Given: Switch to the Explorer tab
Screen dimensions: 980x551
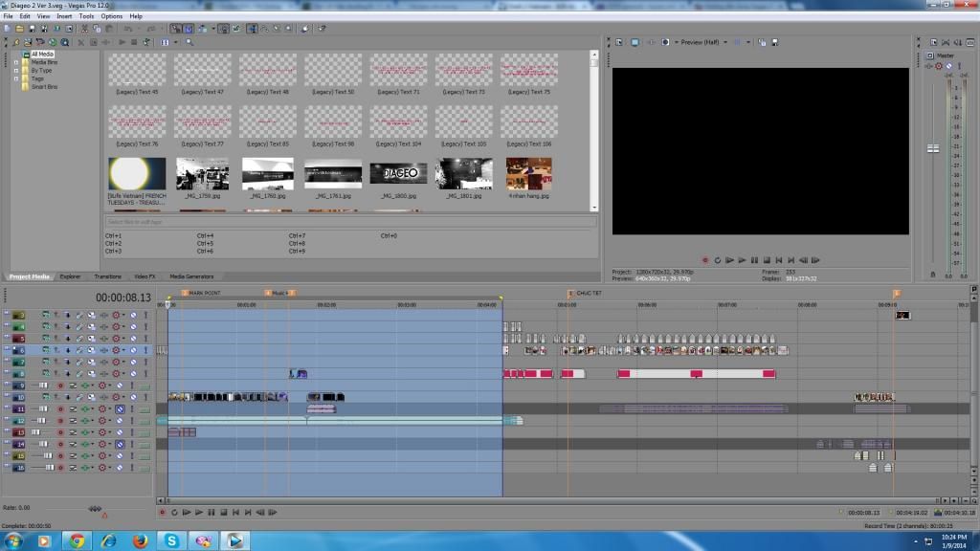Looking at the screenshot, I should [x=70, y=276].
